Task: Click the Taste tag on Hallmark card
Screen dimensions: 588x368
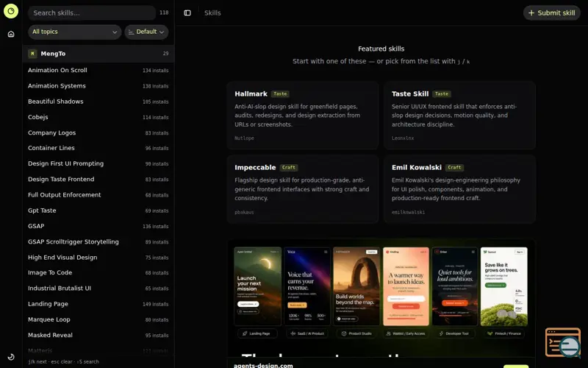Action: [280, 94]
